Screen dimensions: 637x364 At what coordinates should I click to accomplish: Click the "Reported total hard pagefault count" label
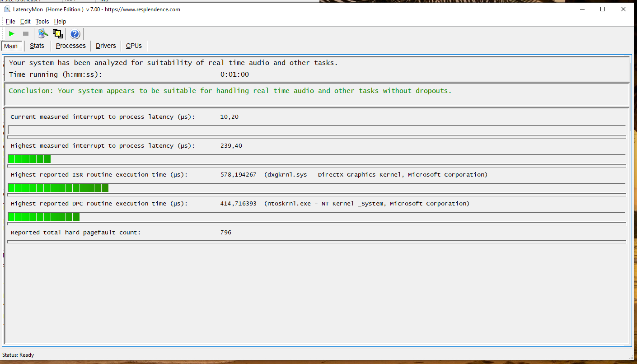pyautogui.click(x=75, y=233)
